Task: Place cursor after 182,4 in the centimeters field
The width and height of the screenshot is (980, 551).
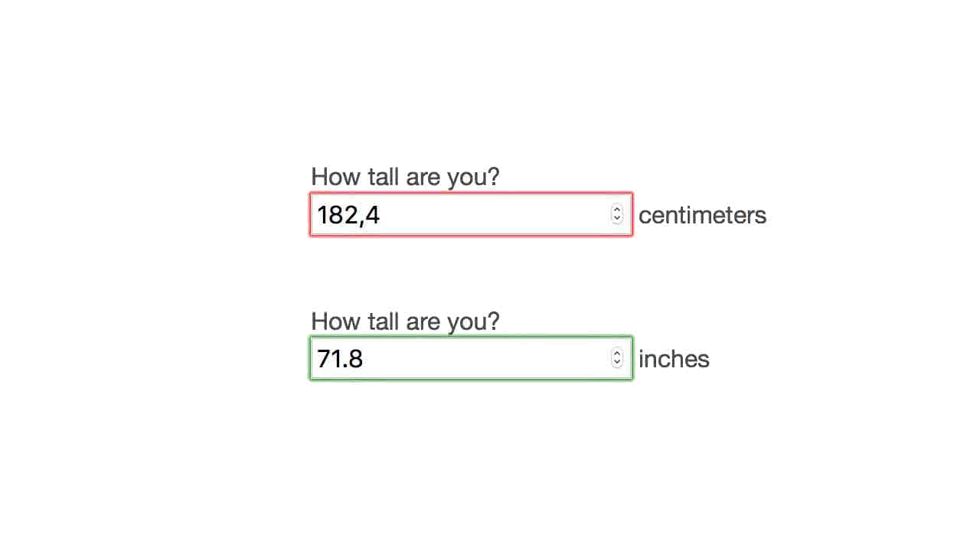Action: click(x=381, y=215)
